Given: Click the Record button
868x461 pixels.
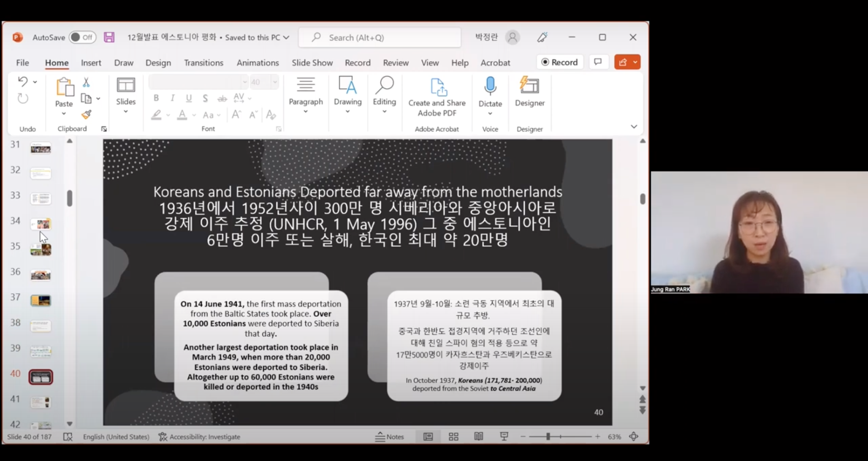Looking at the screenshot, I should (560, 62).
